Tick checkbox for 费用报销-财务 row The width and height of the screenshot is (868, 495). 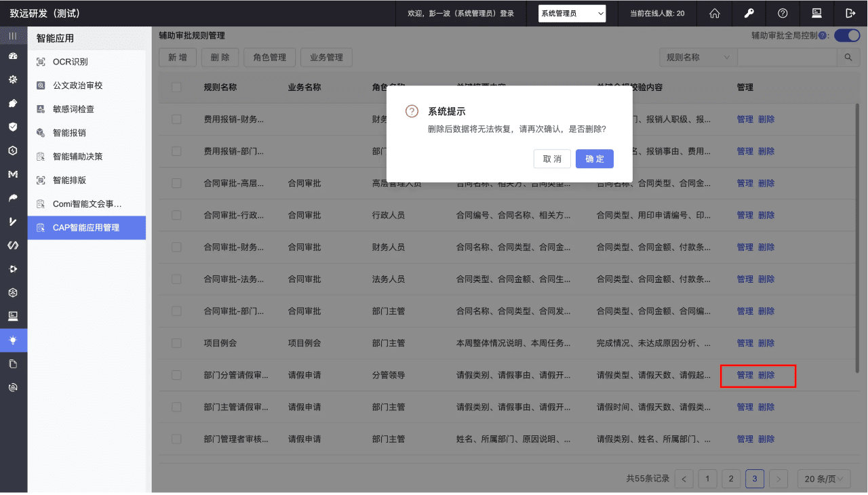(177, 119)
